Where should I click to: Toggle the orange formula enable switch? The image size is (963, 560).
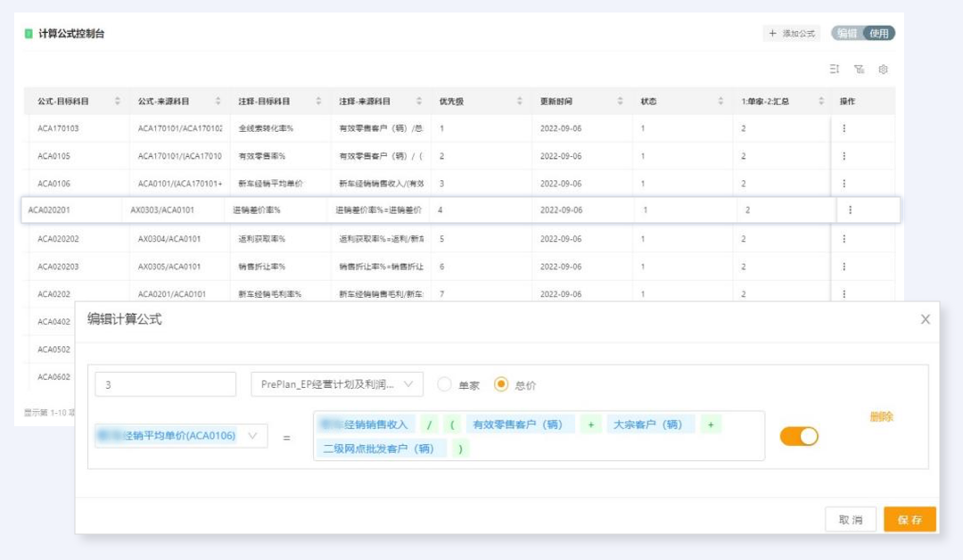(799, 436)
